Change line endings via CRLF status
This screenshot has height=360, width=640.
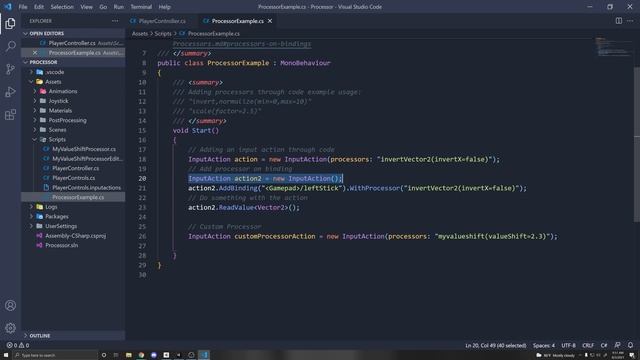click(x=588, y=345)
